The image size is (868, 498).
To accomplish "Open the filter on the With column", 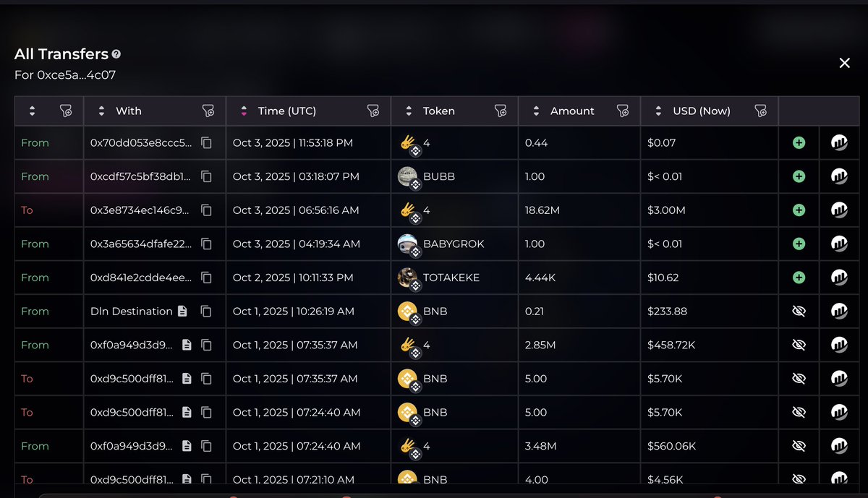I will (208, 111).
